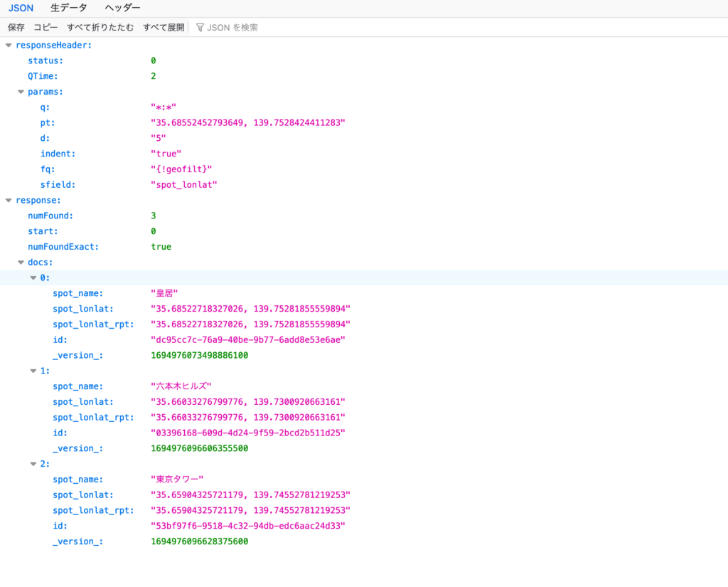Select the numFound key
Viewport: 728px width, 587px height.
click(x=50, y=216)
